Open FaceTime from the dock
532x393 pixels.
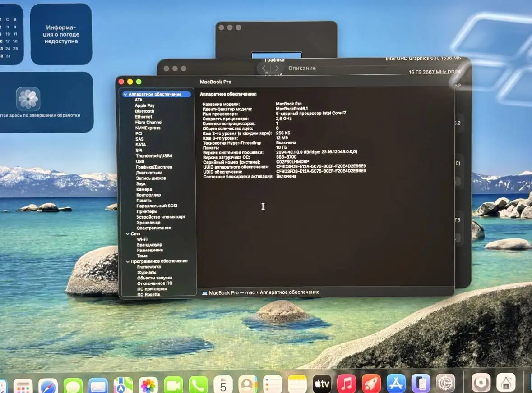173,385
